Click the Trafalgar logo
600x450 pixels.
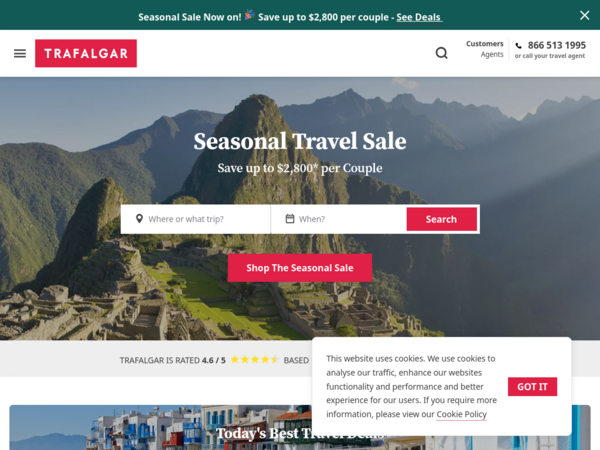[86, 53]
